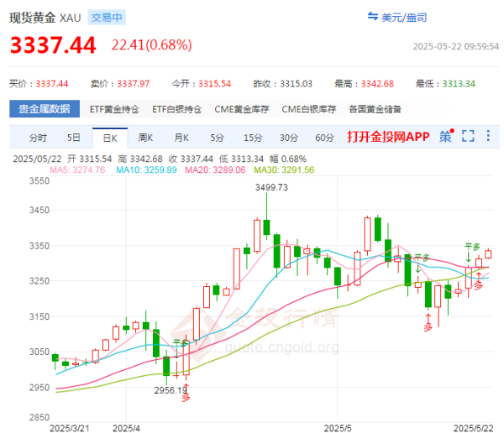The image size is (504, 433).
Task: Open the 策 strategy icon with red dot
Action: [x=447, y=136]
